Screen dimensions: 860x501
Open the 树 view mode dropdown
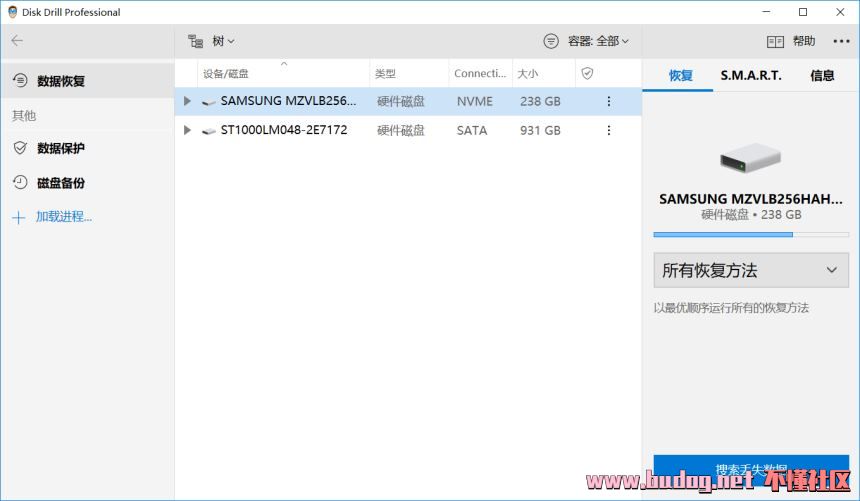click(x=212, y=41)
